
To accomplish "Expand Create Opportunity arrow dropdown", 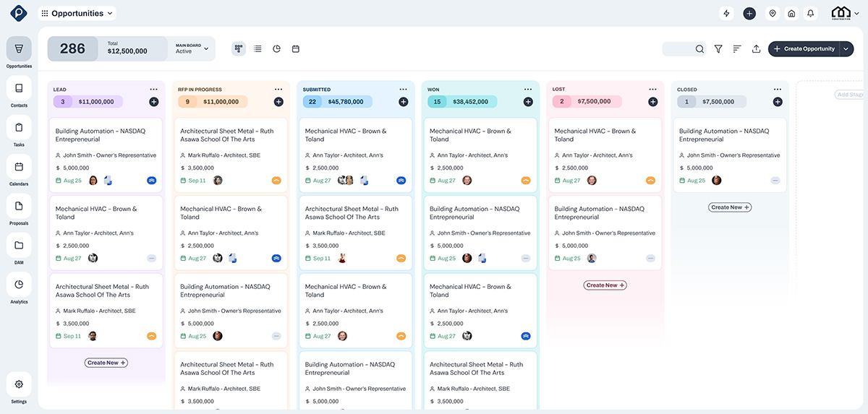I will (x=847, y=49).
